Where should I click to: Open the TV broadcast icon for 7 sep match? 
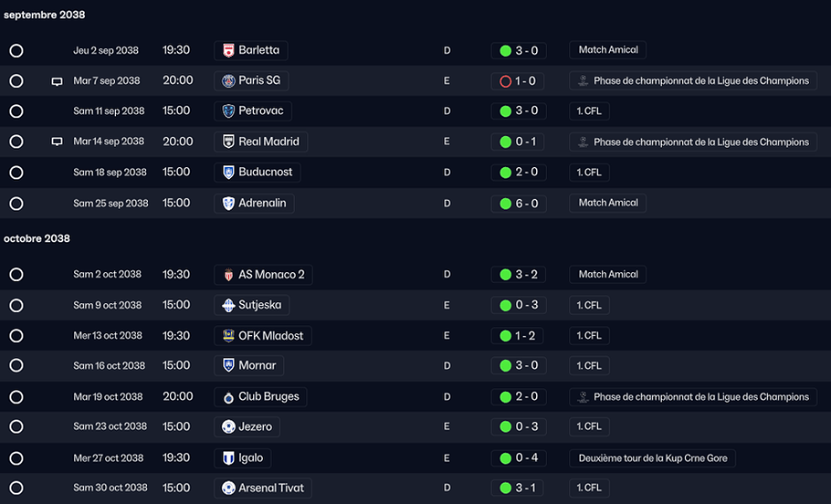(x=57, y=81)
